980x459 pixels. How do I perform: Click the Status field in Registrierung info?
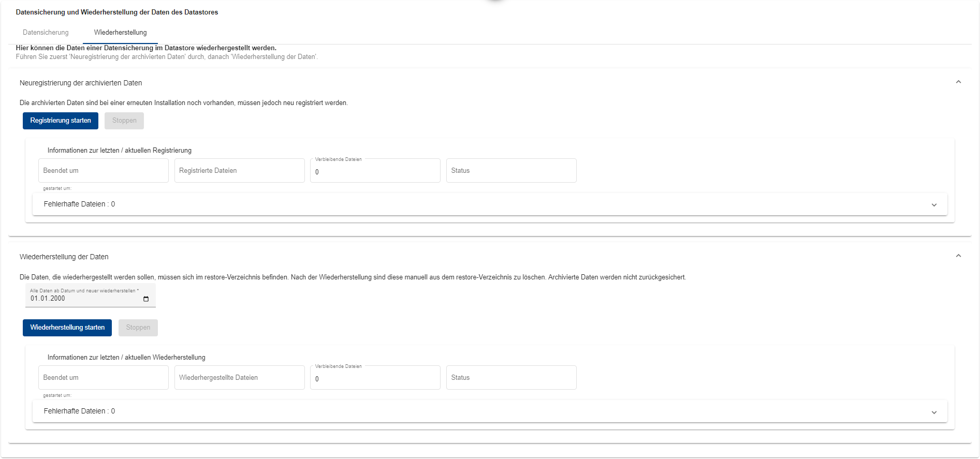click(x=511, y=171)
